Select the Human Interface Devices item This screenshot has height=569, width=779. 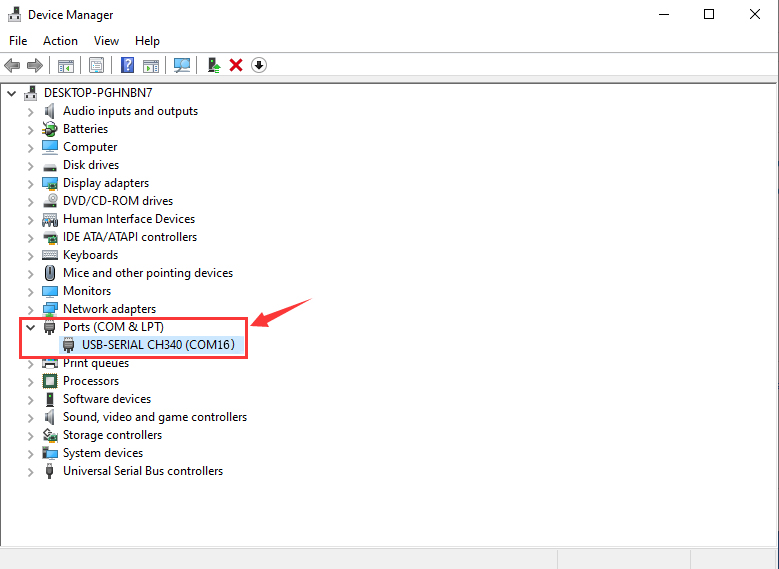coord(128,219)
